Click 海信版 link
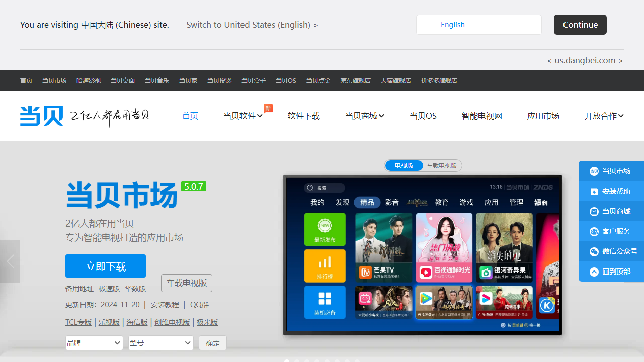Viewport: 644px width, 362px height. point(137,322)
